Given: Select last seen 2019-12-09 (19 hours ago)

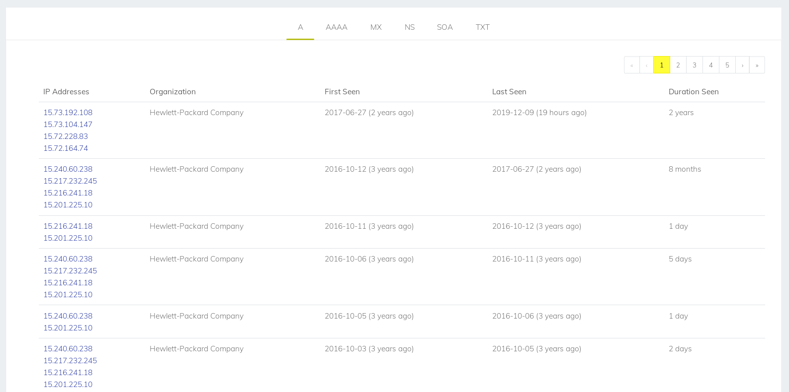Looking at the screenshot, I should click(x=539, y=113).
